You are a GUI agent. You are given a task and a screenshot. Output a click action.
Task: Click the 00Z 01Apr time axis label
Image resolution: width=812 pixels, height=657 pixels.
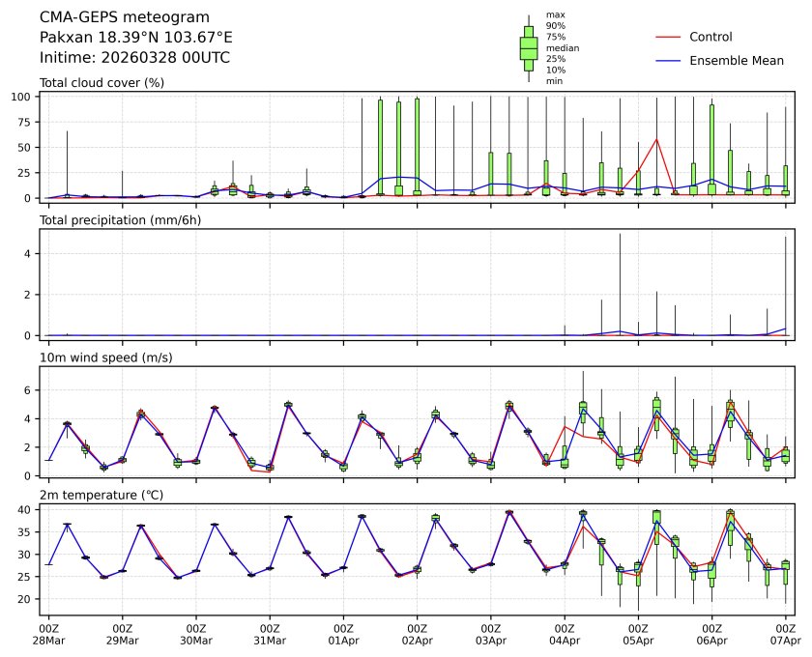(343, 634)
